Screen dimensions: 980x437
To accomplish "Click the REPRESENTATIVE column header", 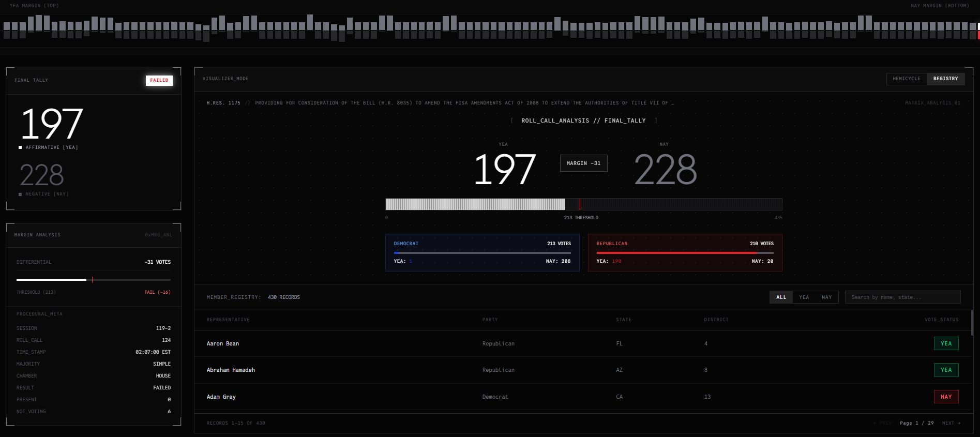I will coord(228,320).
